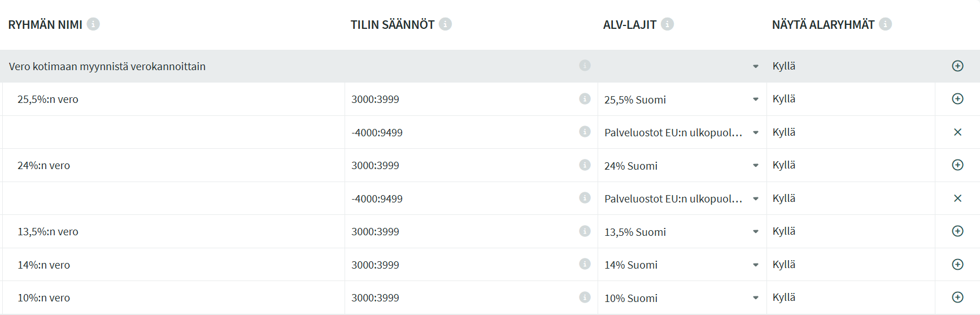Add a row to 25,5%:n vero group
The image size is (980, 315).
tap(957, 99)
